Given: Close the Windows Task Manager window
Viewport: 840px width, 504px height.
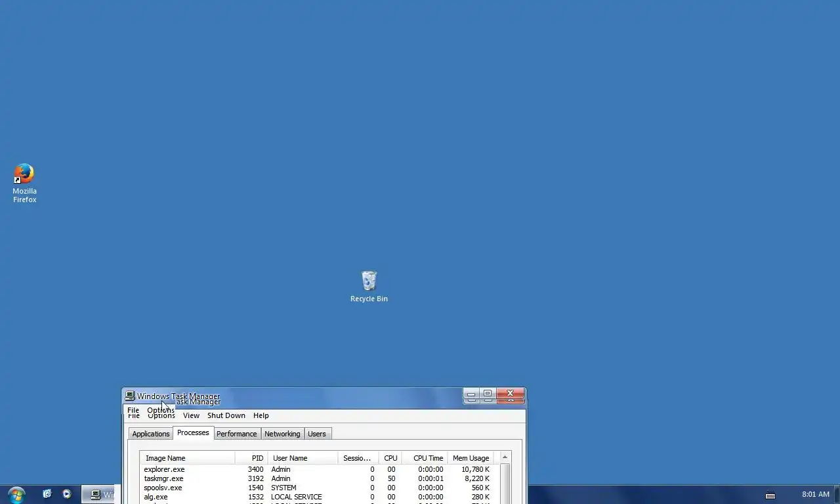Looking at the screenshot, I should (510, 394).
